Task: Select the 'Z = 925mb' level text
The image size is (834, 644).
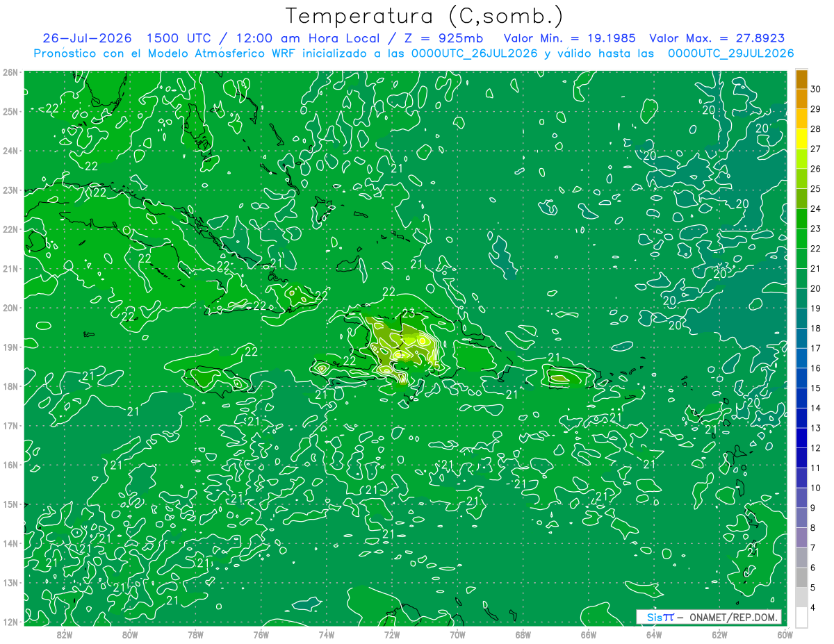Action: [x=445, y=38]
